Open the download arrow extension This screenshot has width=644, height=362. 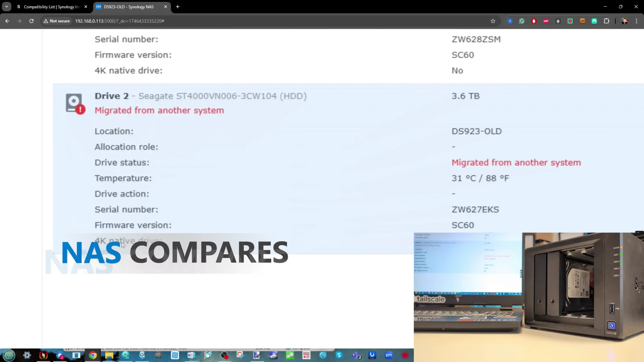[558, 21]
